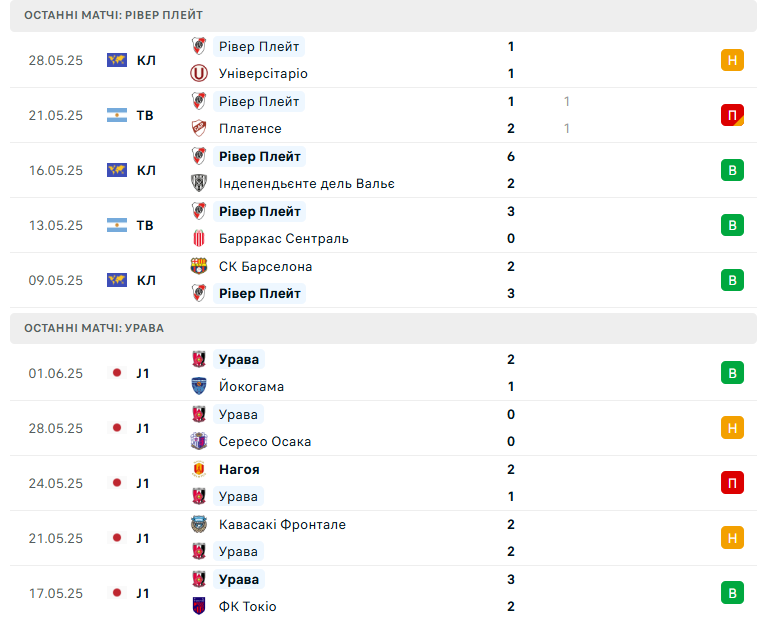Image resolution: width=768 pixels, height=626 pixels.
Task: Click the Сересо Осака logo
Action: pyautogui.click(x=199, y=441)
